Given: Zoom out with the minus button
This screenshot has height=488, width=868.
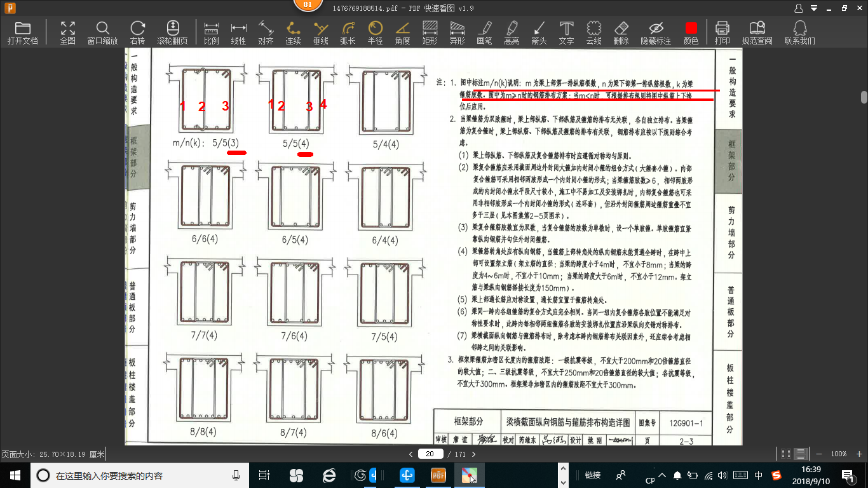Looking at the screenshot, I should pyautogui.click(x=818, y=454).
